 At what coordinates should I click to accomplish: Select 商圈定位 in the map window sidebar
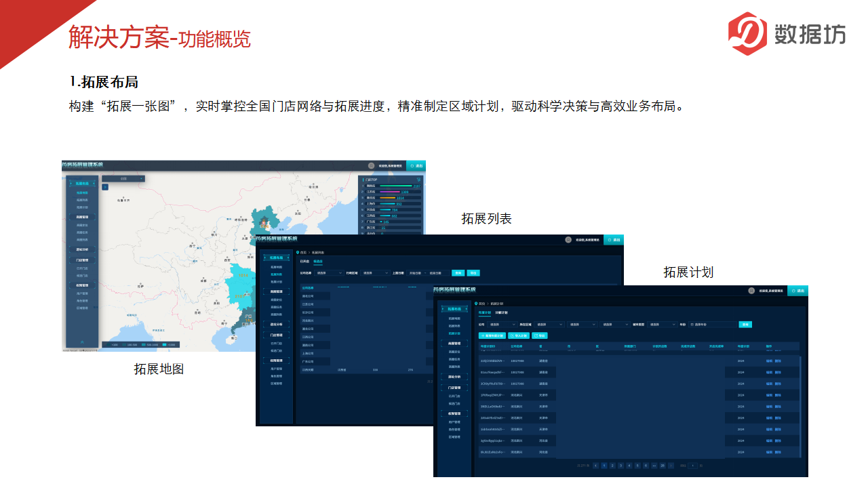83,225
